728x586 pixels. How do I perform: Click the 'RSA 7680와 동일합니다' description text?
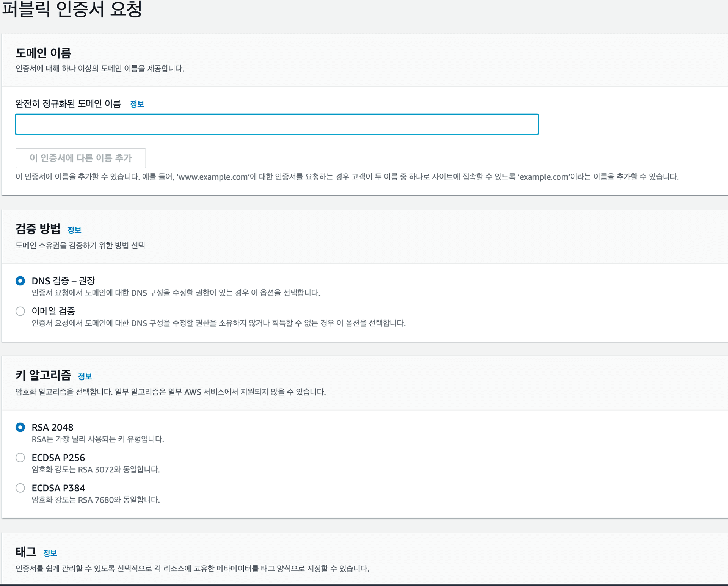[x=96, y=500]
